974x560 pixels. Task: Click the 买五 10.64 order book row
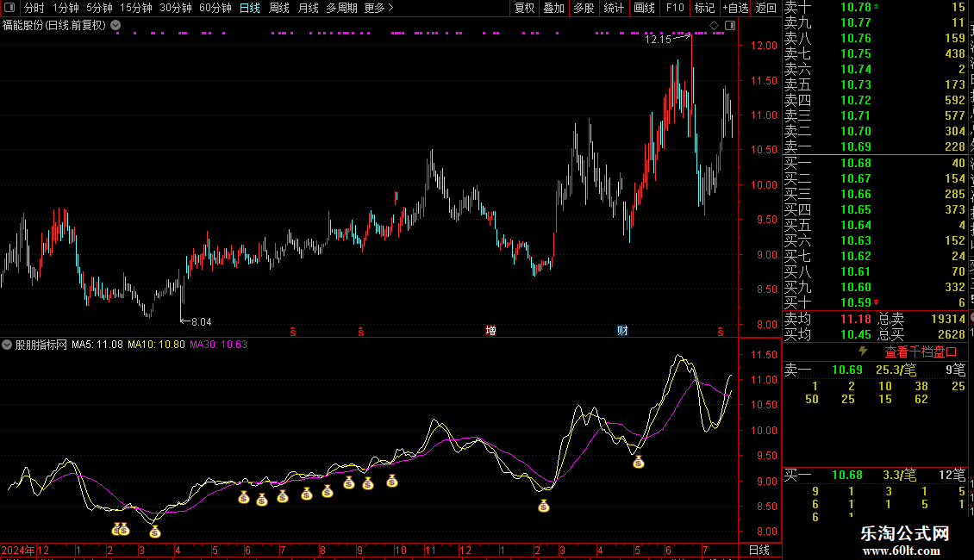(875, 225)
